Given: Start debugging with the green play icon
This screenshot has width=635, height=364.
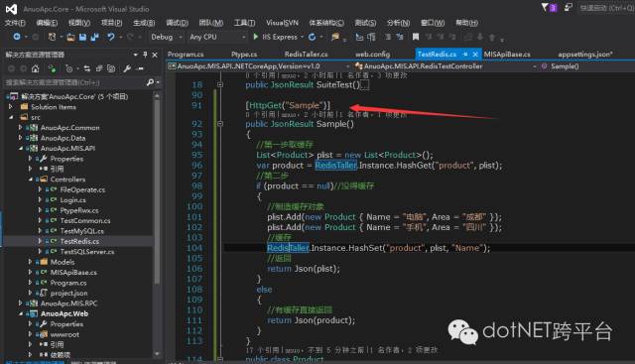Looking at the screenshot, I should 256,37.
